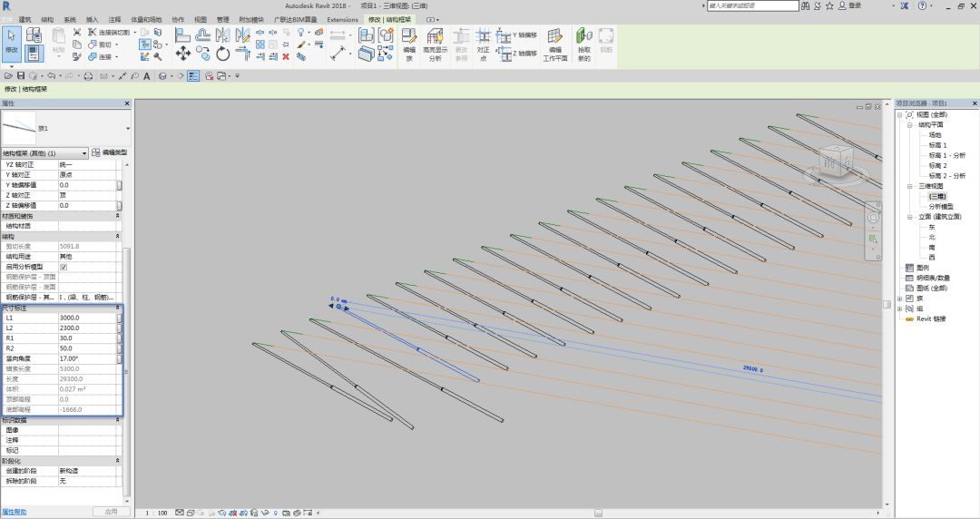Collapse the 视图 (全部) tree node
Viewport: 980px width, 519px height.
pos(899,115)
